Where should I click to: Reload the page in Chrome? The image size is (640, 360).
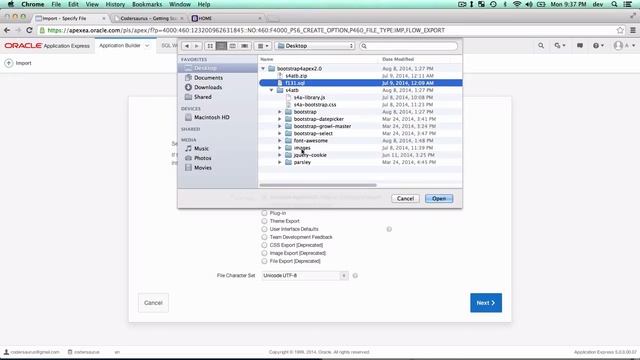tap(29, 30)
